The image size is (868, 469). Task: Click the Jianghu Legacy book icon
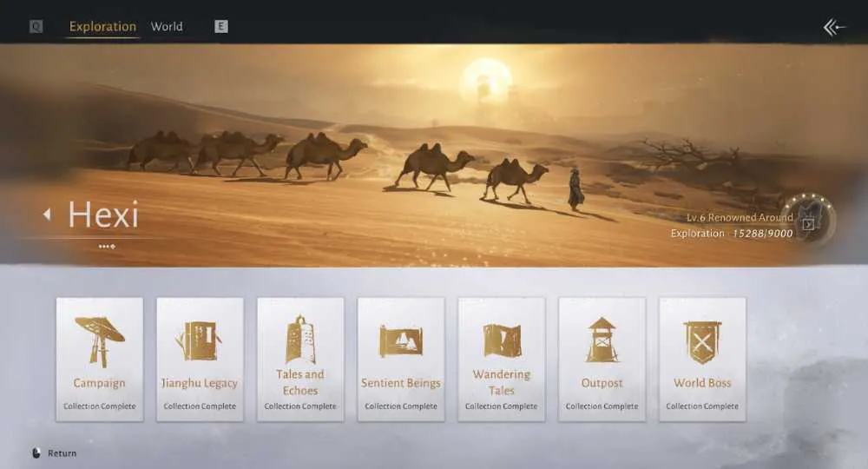200,340
